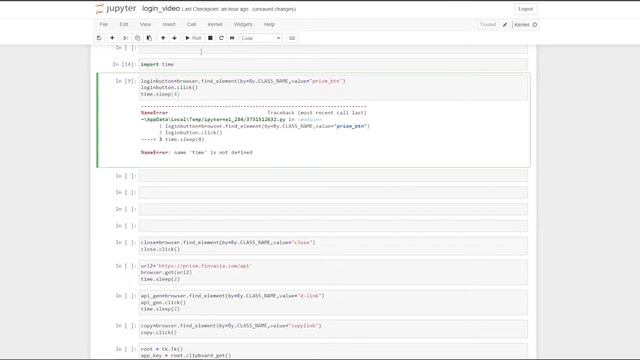This screenshot has width=640, height=360.
Task: Open the Kernel menu
Action: (x=215, y=24)
